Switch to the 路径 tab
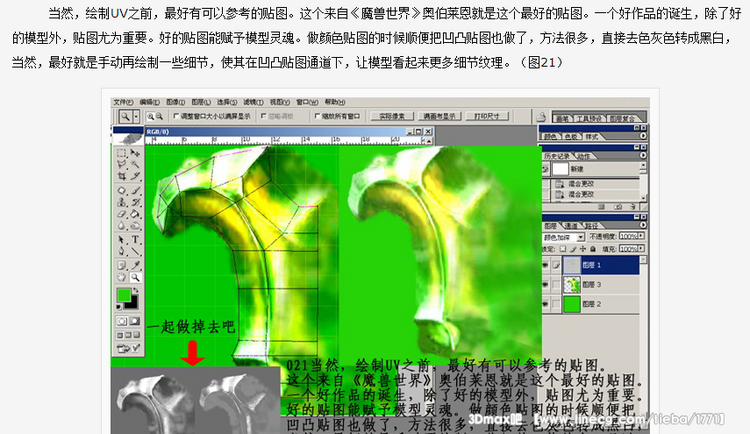Screen dimensions: 750x434 coord(591,225)
